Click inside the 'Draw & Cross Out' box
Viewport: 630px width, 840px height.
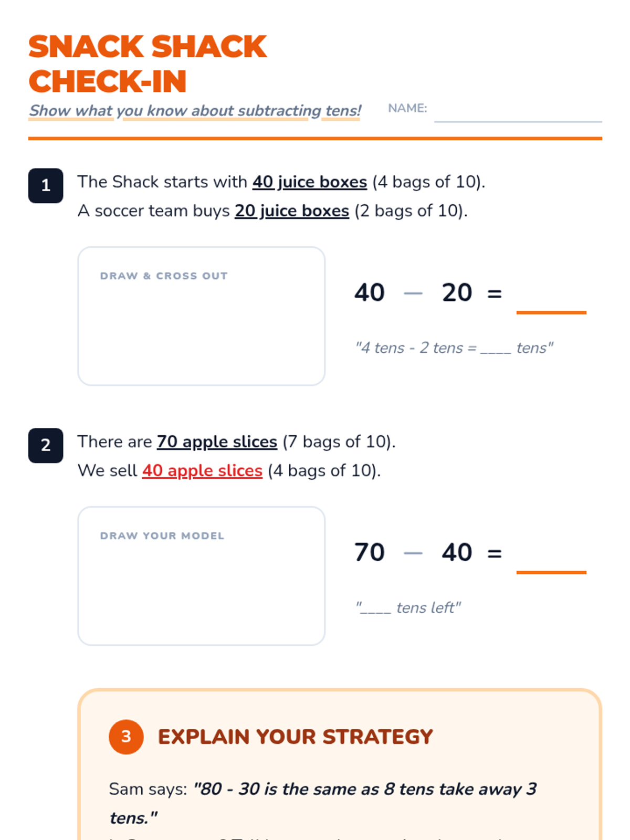pyautogui.click(x=202, y=316)
